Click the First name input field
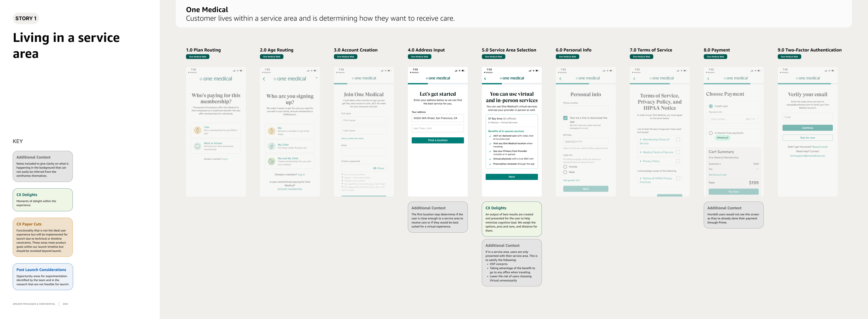This screenshot has height=319, width=868. pos(364,120)
